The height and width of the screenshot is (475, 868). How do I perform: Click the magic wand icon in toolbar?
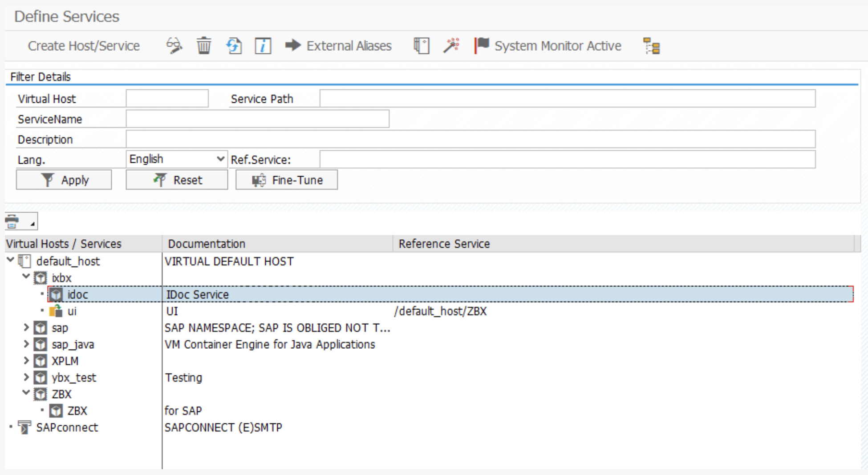click(x=451, y=46)
